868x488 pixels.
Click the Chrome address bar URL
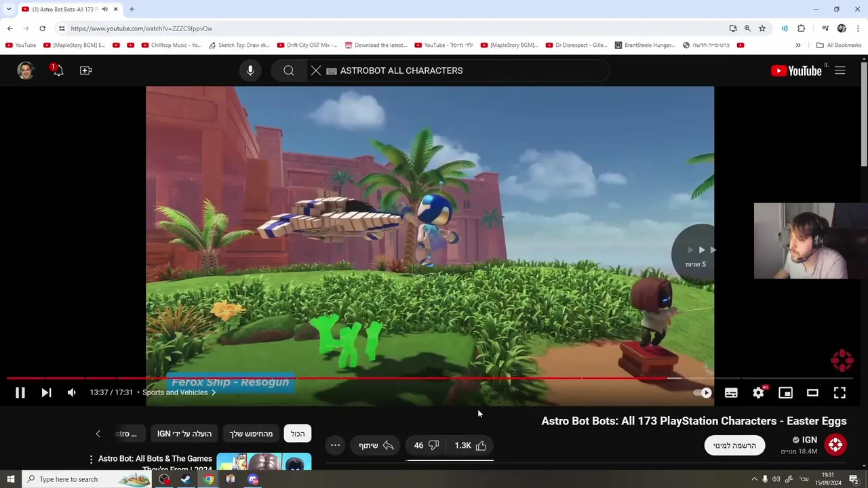[141, 28]
